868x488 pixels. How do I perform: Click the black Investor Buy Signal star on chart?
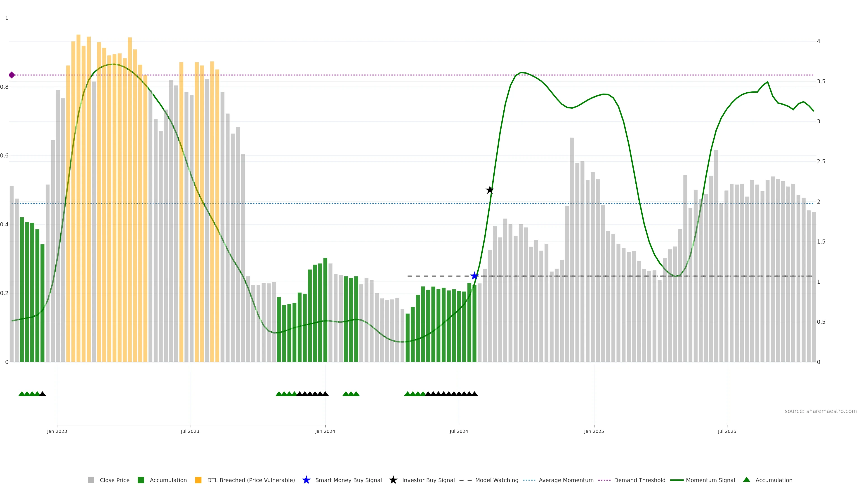(x=490, y=190)
